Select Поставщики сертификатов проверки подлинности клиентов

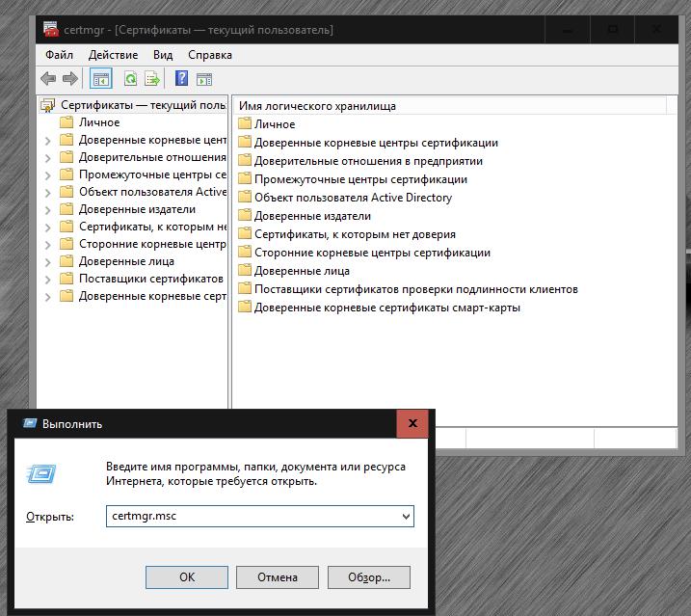(416, 289)
